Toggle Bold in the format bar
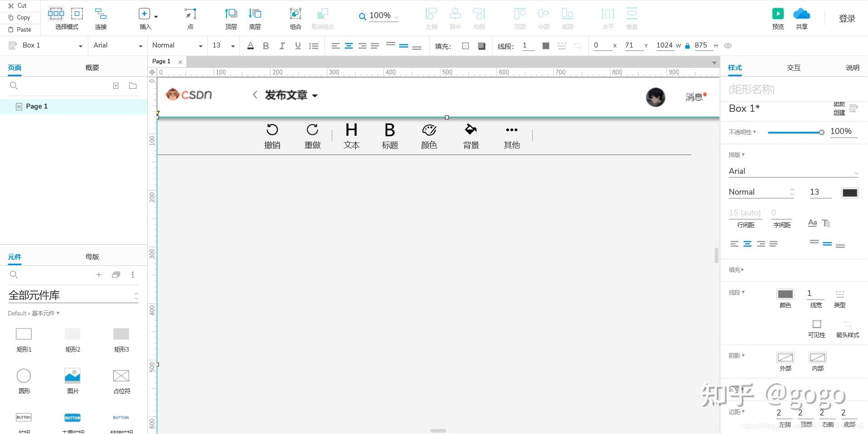 tap(266, 46)
